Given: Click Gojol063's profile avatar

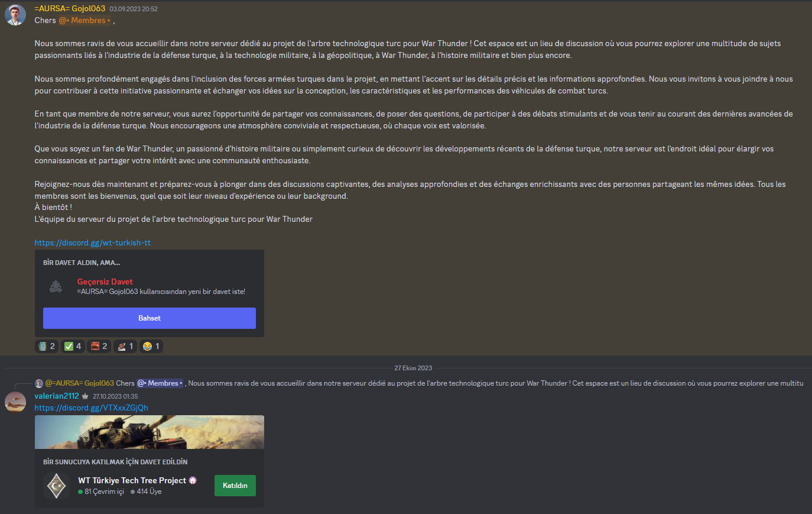Looking at the screenshot, I should point(15,15).
